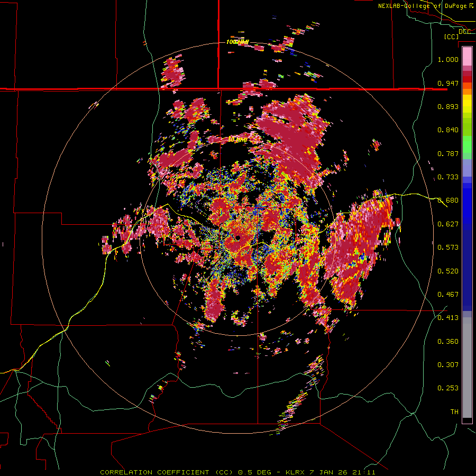Pick the pink swatch atop the color bar
Viewport: 476px width, 476px height.
click(467, 56)
